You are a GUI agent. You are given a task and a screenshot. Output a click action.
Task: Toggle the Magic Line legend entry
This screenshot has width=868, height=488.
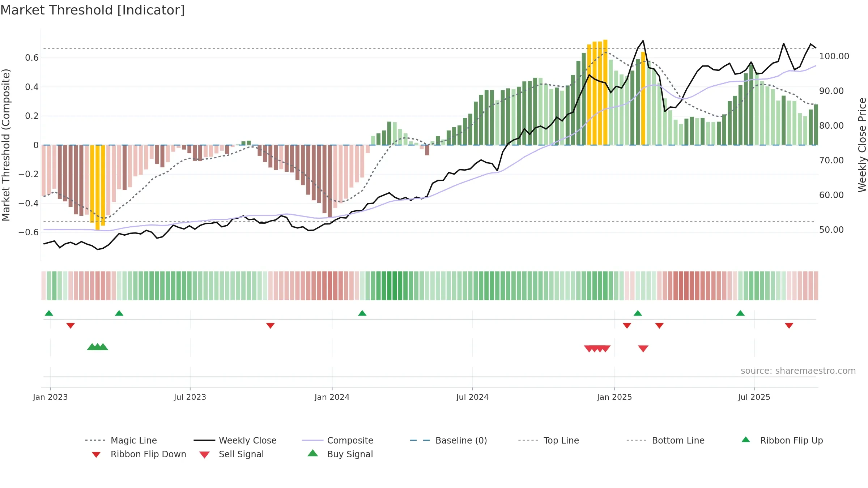pyautogui.click(x=121, y=440)
